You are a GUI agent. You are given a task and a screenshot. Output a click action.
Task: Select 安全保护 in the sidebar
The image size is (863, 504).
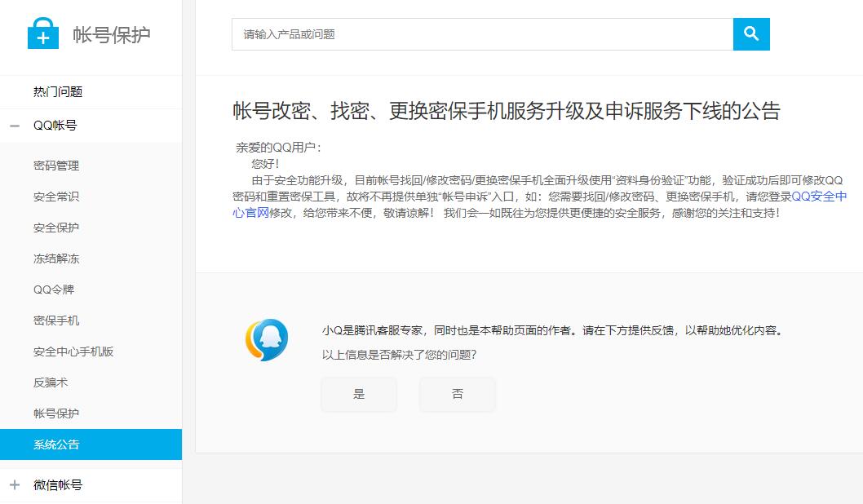[55, 227]
